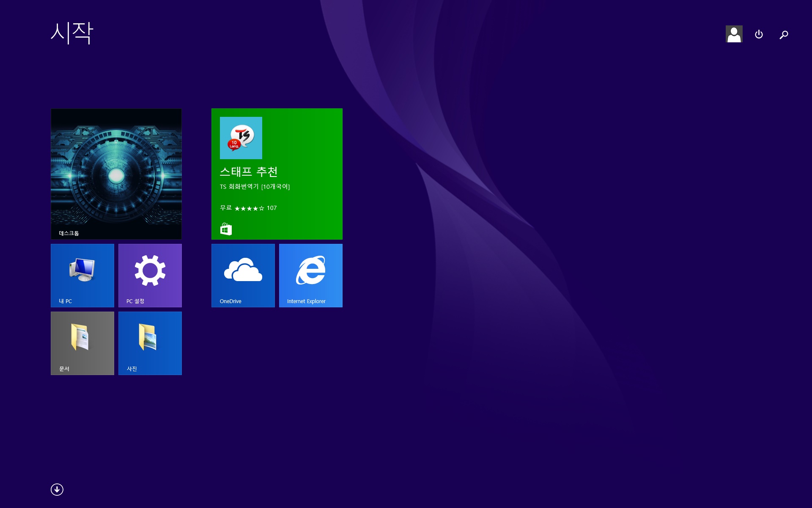The width and height of the screenshot is (812, 508).
Task: Open the Store bag icon on green tile
Action: (x=226, y=229)
